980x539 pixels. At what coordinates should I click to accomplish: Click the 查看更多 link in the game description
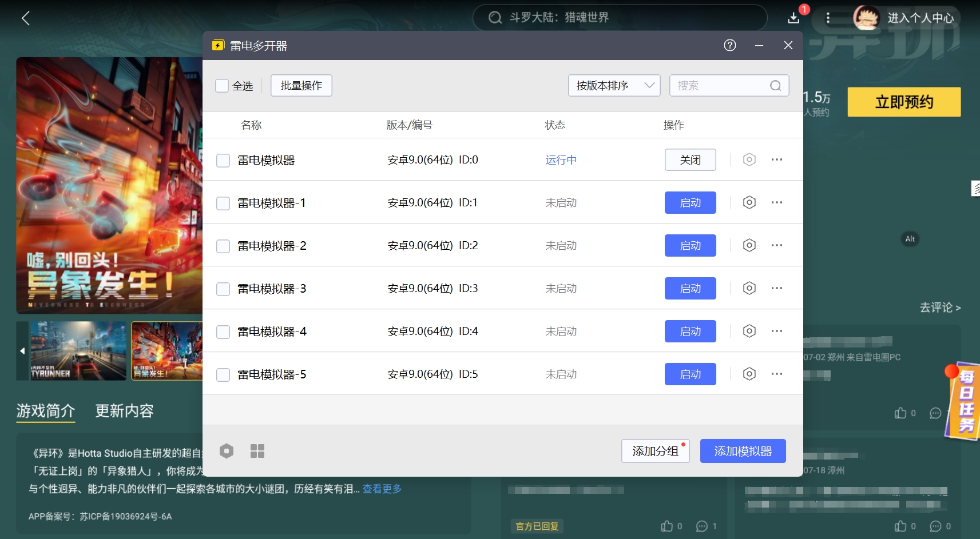click(x=381, y=489)
